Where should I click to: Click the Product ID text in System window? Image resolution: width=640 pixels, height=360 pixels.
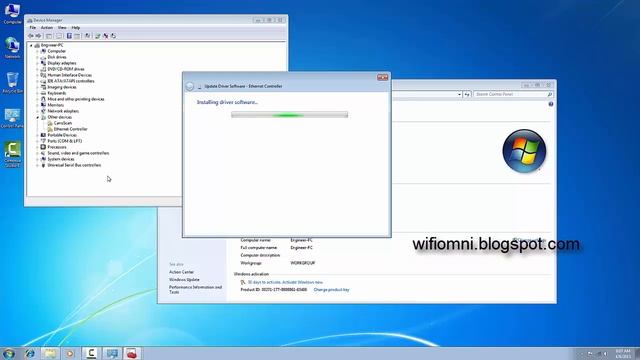point(273,290)
